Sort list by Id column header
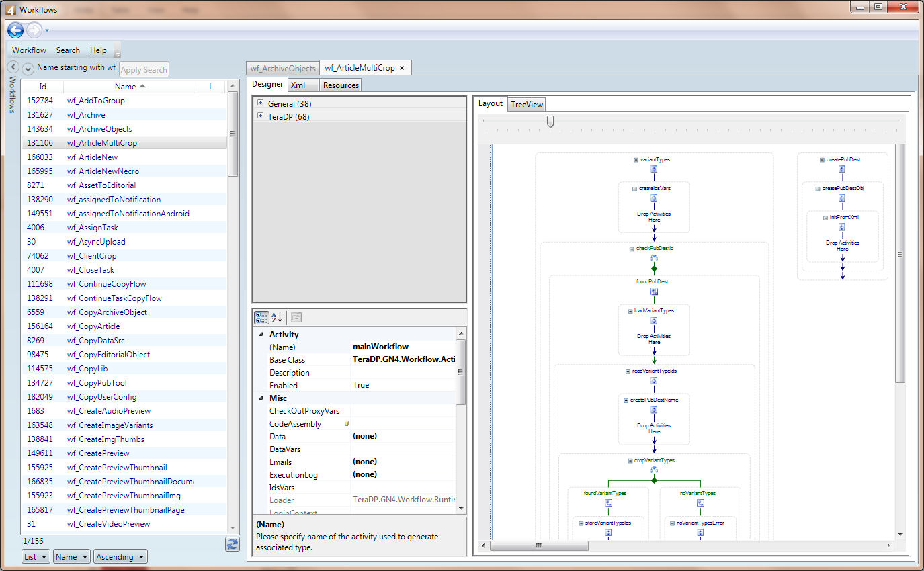924x571 pixels. (x=42, y=87)
